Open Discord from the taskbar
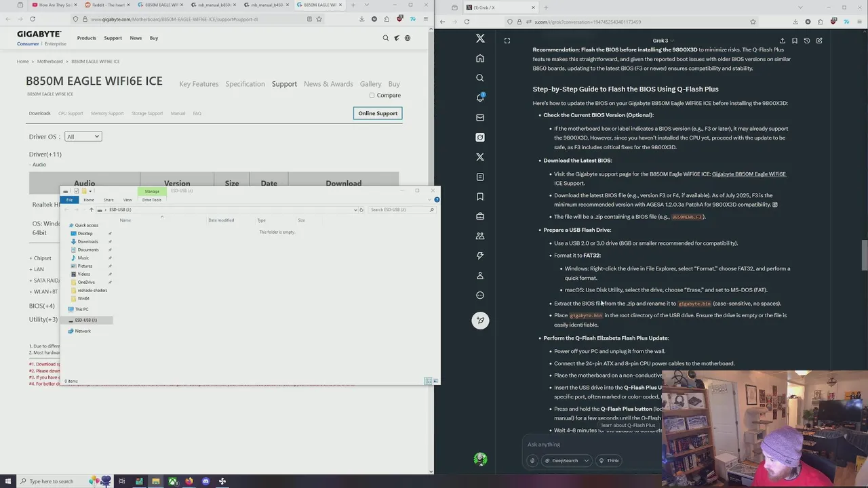 coord(205,481)
